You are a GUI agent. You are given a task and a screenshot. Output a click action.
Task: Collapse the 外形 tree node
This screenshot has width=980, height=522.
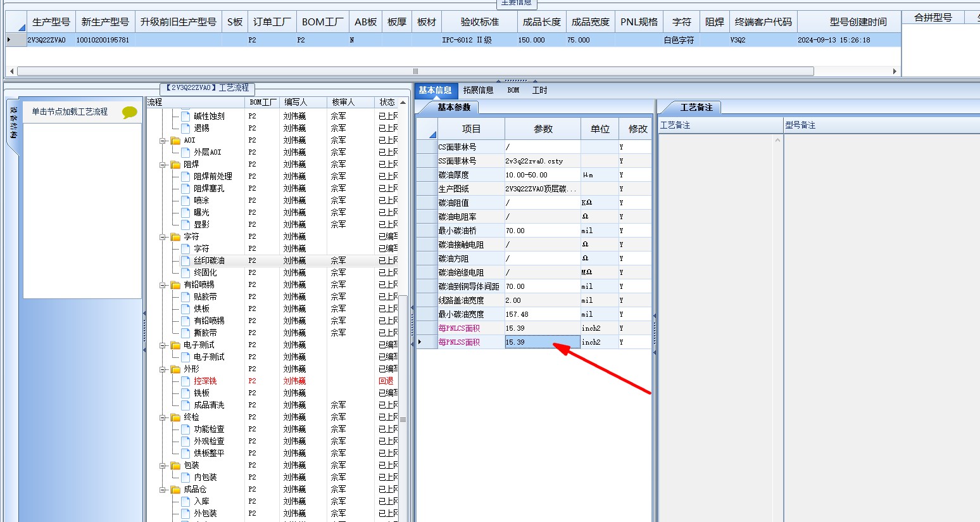point(163,369)
